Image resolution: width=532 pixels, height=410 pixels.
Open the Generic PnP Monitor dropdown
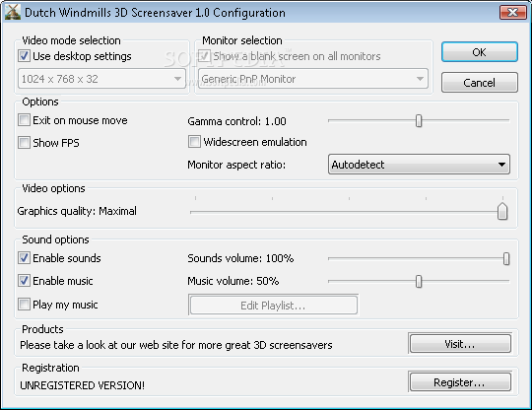[x=313, y=79]
